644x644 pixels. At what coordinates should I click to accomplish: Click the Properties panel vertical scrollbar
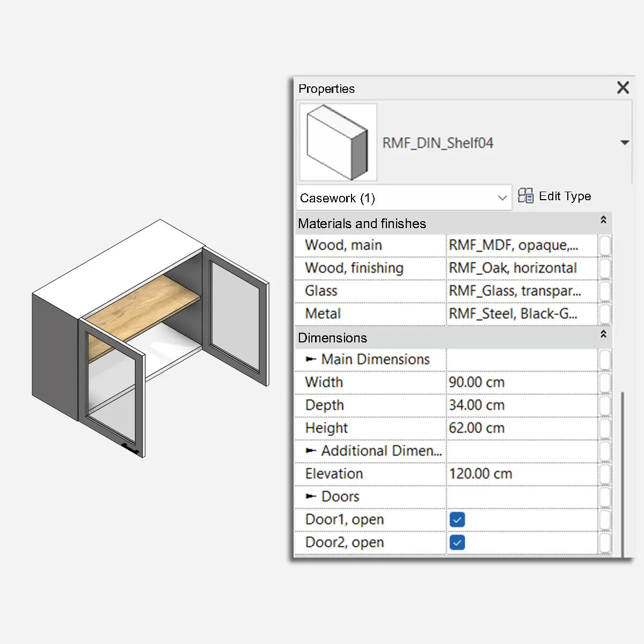623,472
